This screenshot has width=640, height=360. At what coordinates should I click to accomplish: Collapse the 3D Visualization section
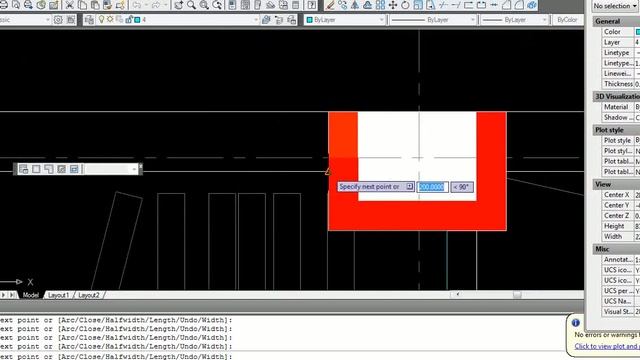tap(616, 96)
